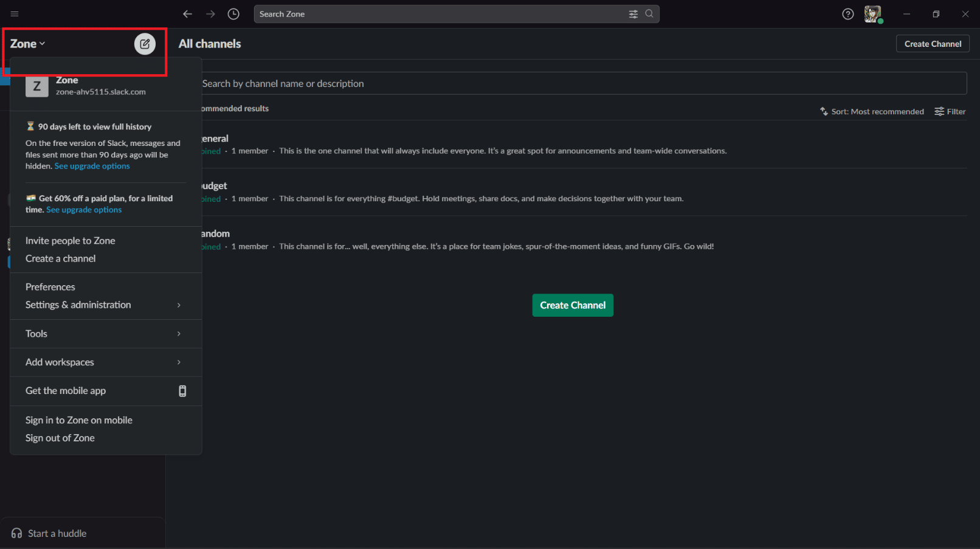Go back with the left arrow
980x549 pixels.
(188, 14)
